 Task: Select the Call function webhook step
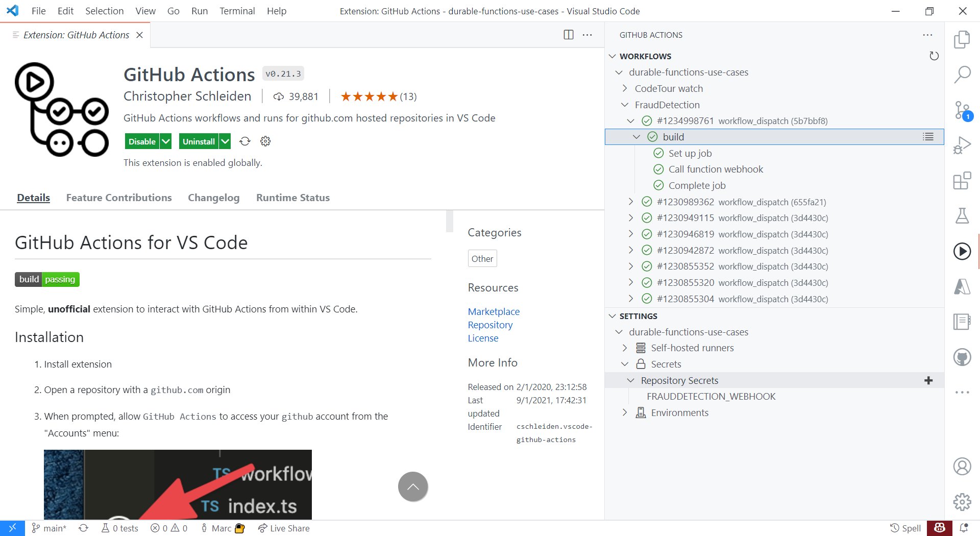pos(716,169)
